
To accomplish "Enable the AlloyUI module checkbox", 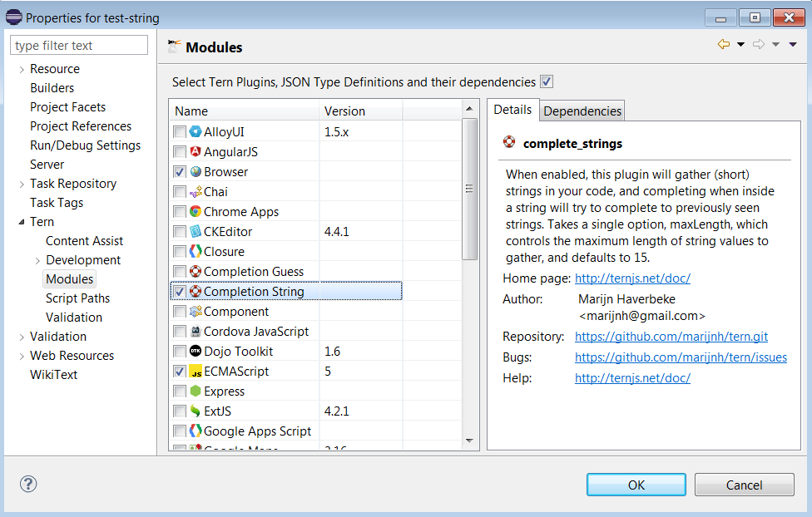I will click(180, 132).
